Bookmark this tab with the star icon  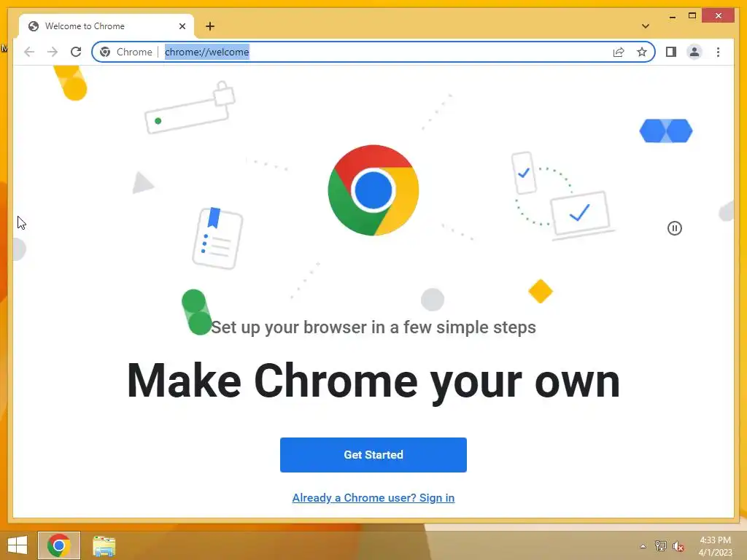642,52
